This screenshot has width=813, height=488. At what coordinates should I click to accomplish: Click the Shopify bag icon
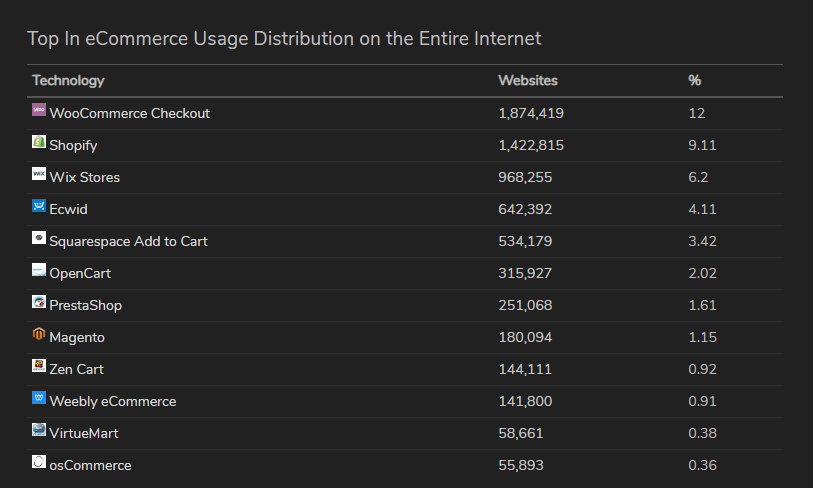click(x=39, y=142)
